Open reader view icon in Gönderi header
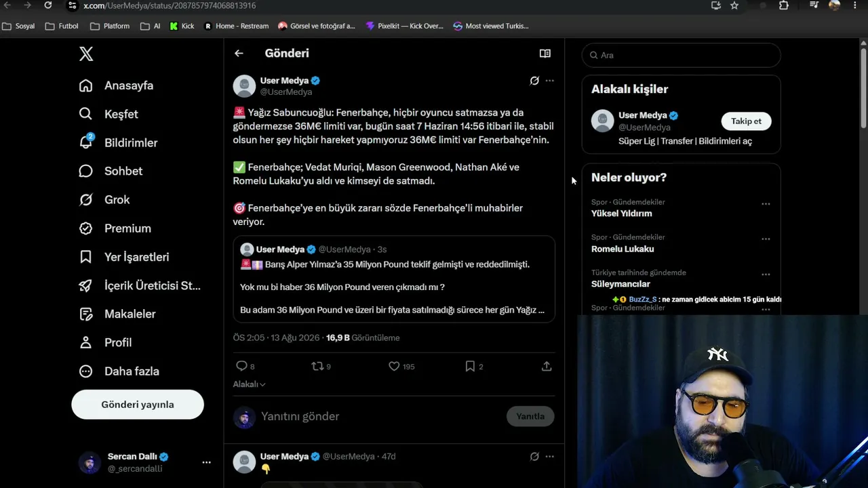Viewport: 868px width, 488px height. [x=545, y=53]
